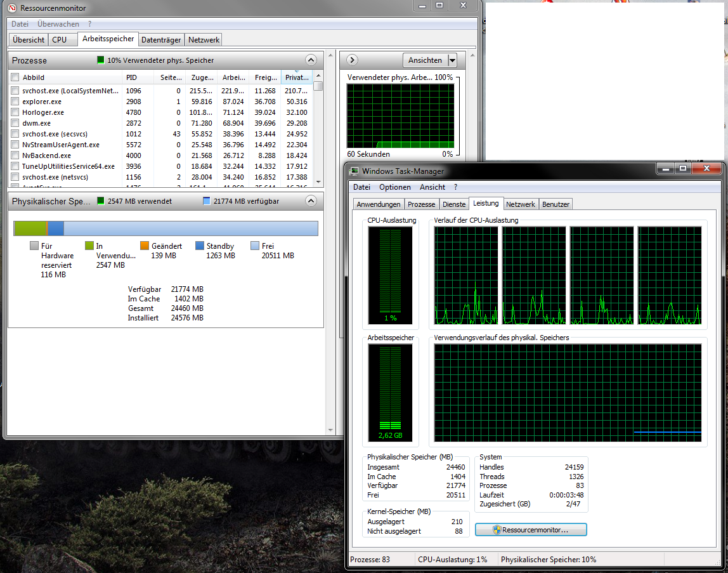
Task: Sort by Freig... column header
Action: coord(265,77)
